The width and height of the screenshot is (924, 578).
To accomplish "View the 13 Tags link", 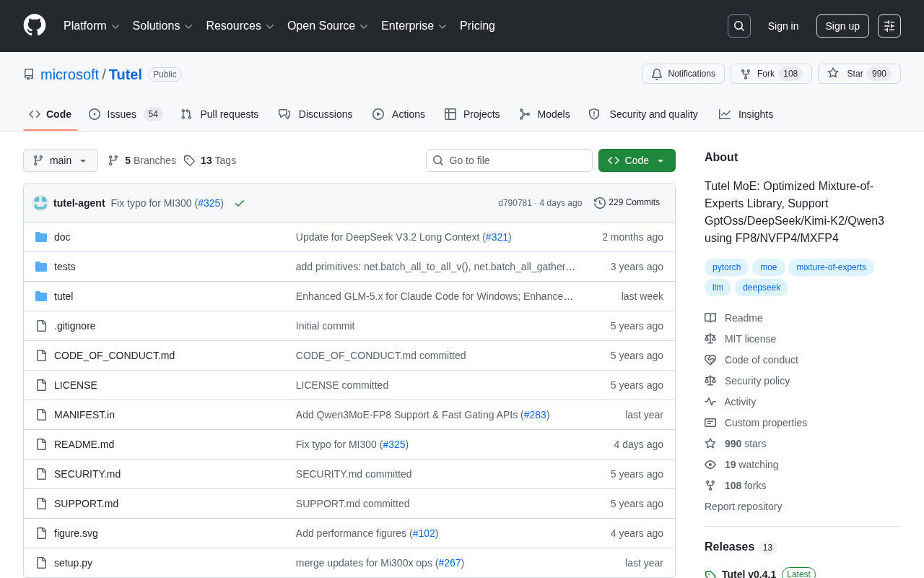I will click(210, 160).
